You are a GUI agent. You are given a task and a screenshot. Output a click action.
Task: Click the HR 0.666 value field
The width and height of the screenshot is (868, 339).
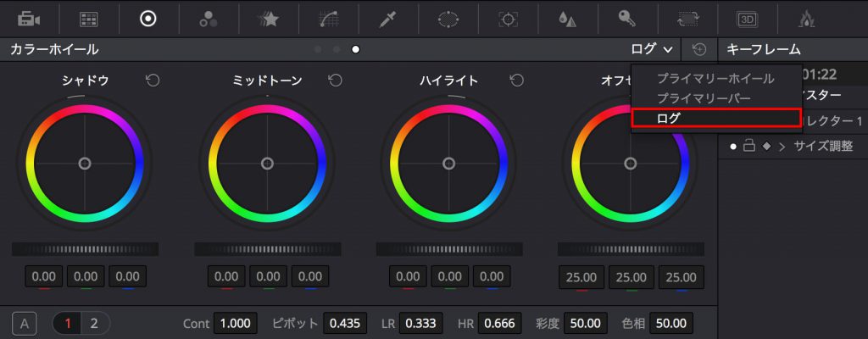pyautogui.click(x=500, y=324)
